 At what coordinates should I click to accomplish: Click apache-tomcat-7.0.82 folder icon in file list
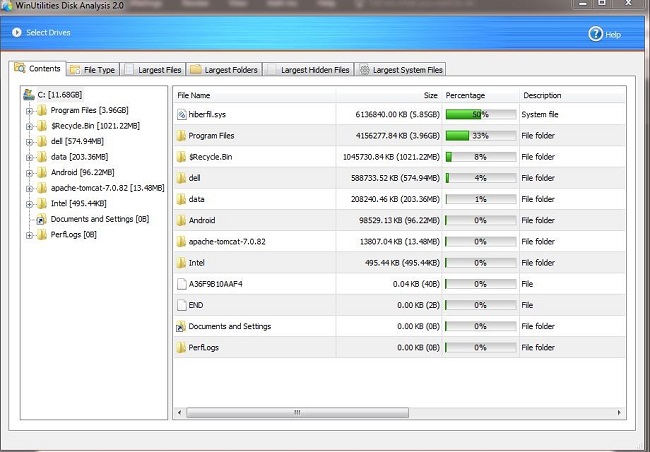point(181,241)
